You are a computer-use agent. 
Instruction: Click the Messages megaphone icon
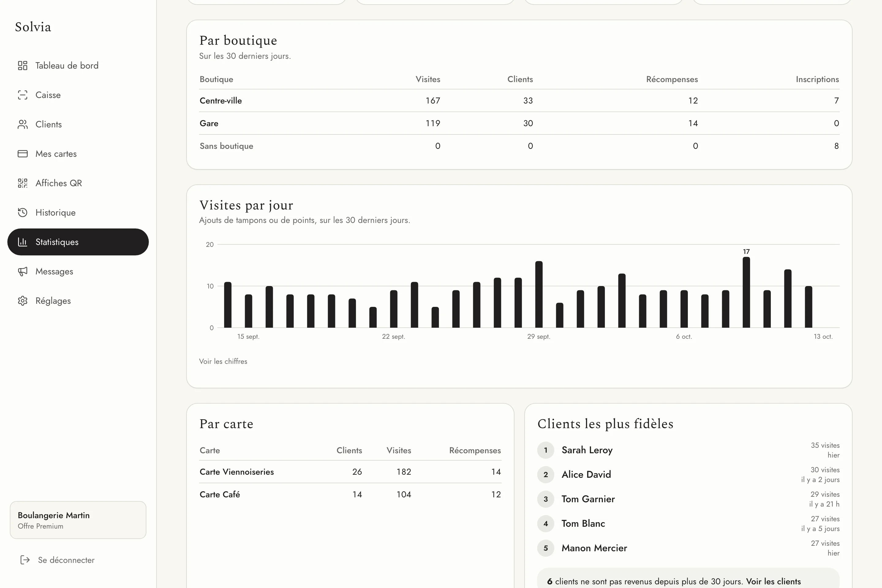tap(22, 272)
